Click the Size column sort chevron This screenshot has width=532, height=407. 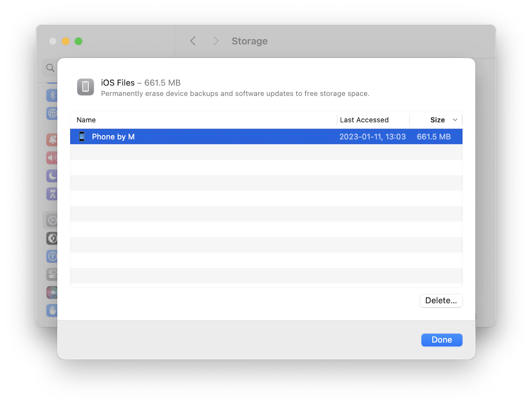455,120
